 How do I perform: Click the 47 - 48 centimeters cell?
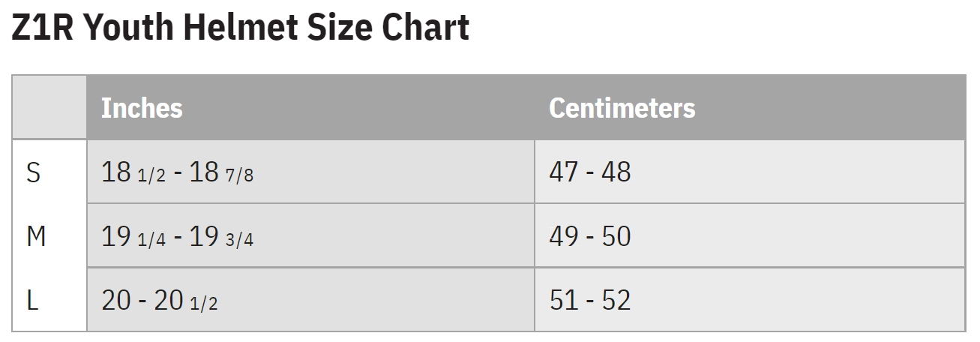tap(589, 172)
